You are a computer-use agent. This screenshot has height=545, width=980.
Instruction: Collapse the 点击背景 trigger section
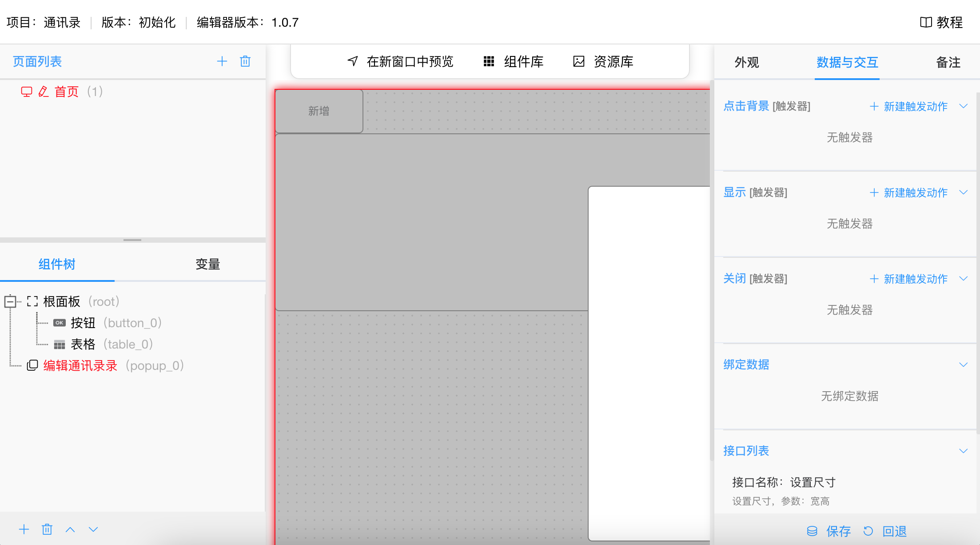tap(964, 106)
